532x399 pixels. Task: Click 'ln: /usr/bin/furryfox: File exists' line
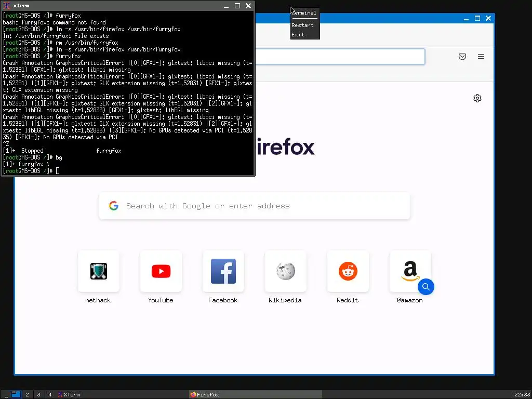click(56, 36)
